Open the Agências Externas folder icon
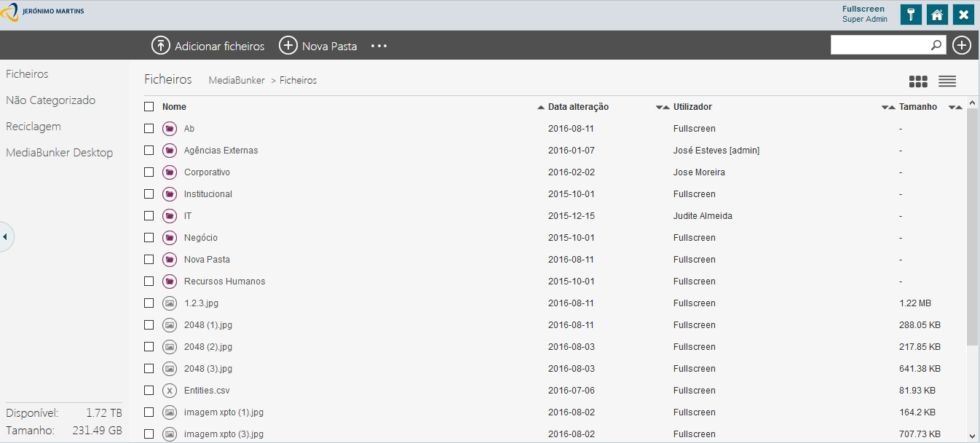 170,151
